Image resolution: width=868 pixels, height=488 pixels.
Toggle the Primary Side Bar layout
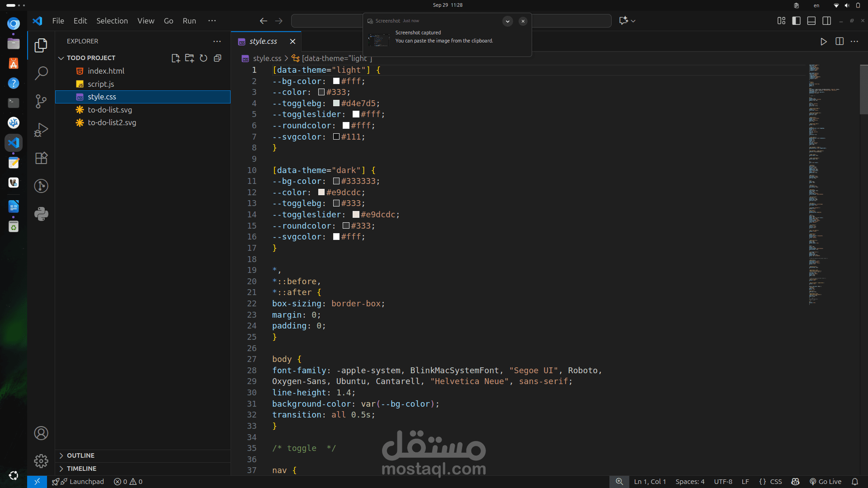click(x=796, y=21)
